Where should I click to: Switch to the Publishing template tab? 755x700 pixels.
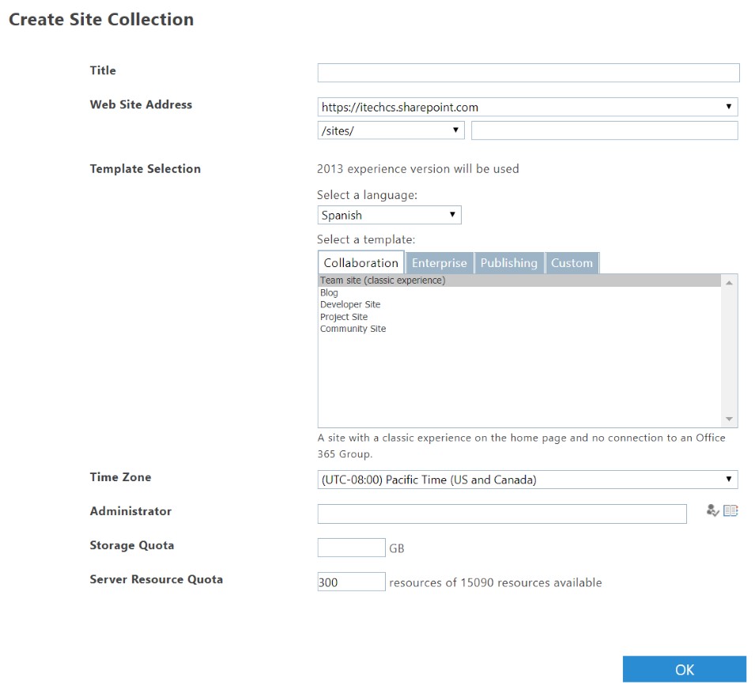(509, 263)
